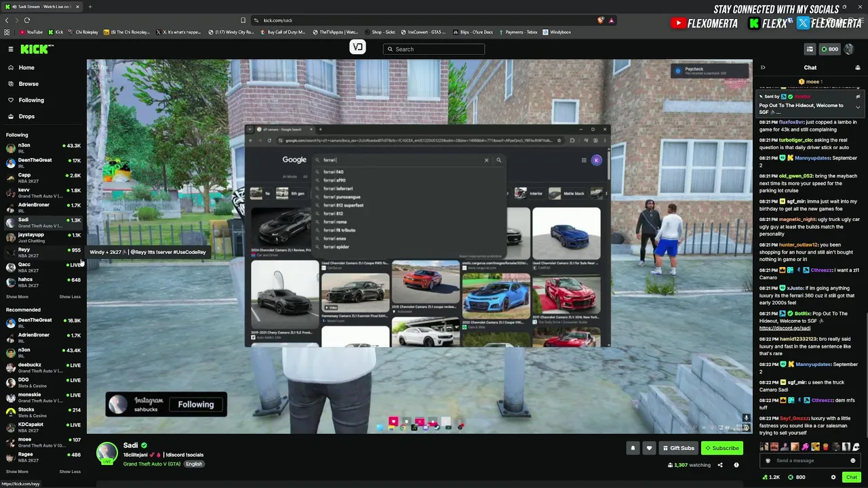Image resolution: width=868 pixels, height=488 pixels.
Task: Open the Windyboxx bookmark
Action: tap(557, 32)
